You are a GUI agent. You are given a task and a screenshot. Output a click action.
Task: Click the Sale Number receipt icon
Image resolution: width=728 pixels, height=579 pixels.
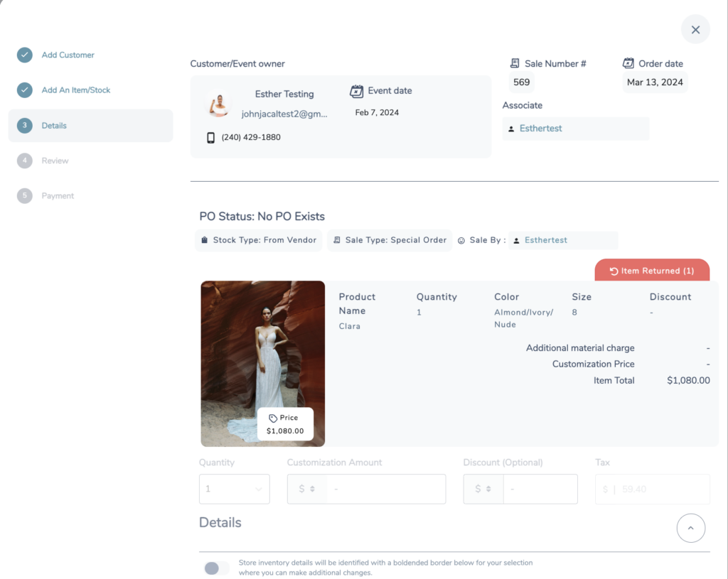click(515, 63)
